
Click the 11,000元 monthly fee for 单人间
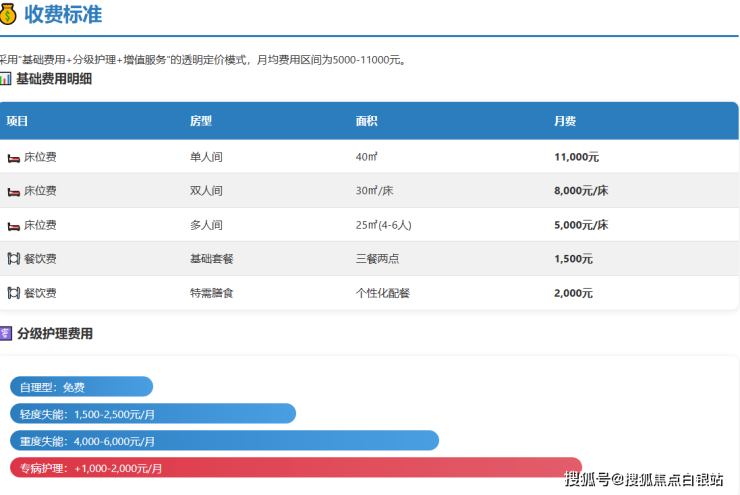(576, 157)
